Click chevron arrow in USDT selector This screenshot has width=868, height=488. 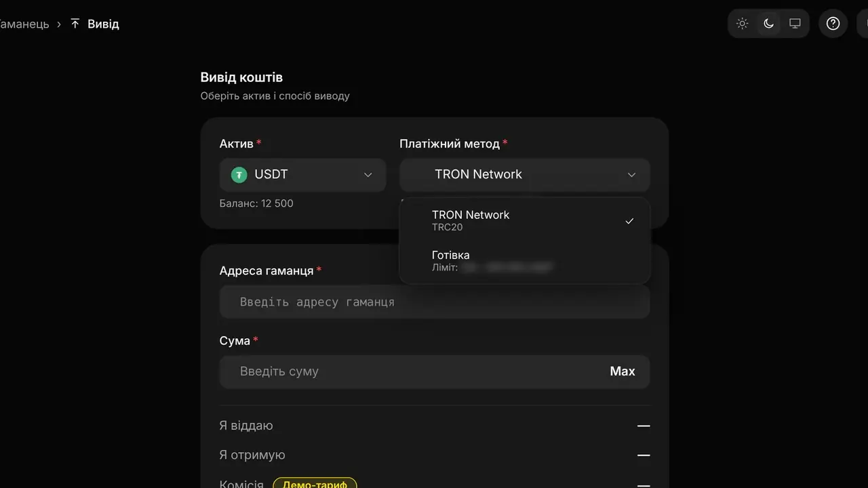pos(368,175)
